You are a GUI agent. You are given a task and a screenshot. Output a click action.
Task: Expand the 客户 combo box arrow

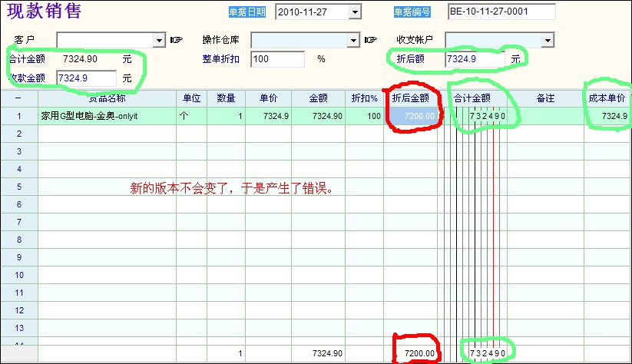pyautogui.click(x=159, y=40)
